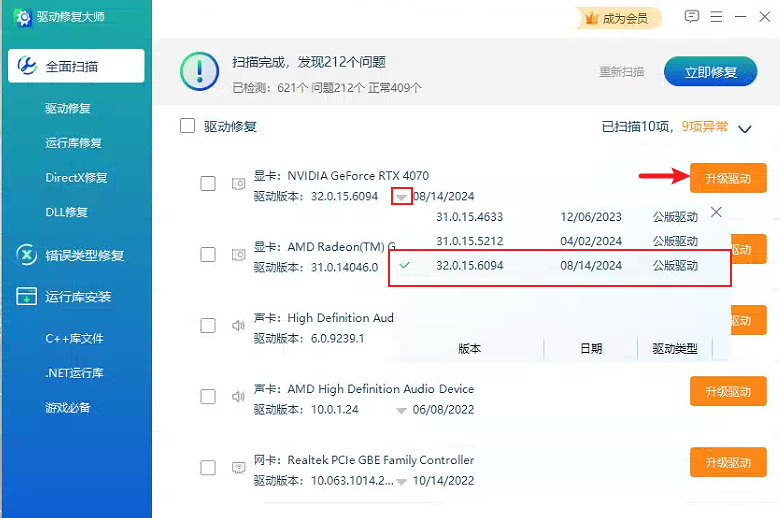Close the driver version list popup
Image resolution: width=780 pixels, height=518 pixels.
point(716,212)
